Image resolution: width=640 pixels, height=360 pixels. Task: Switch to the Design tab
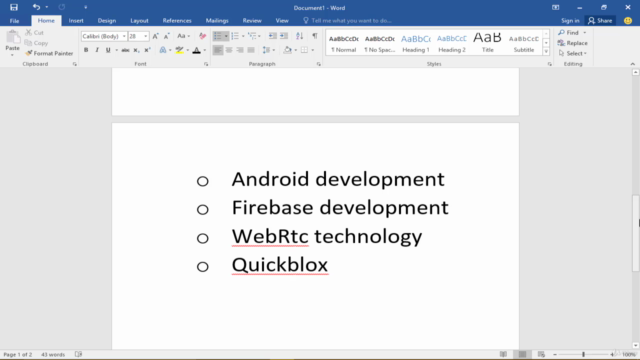[x=107, y=21]
